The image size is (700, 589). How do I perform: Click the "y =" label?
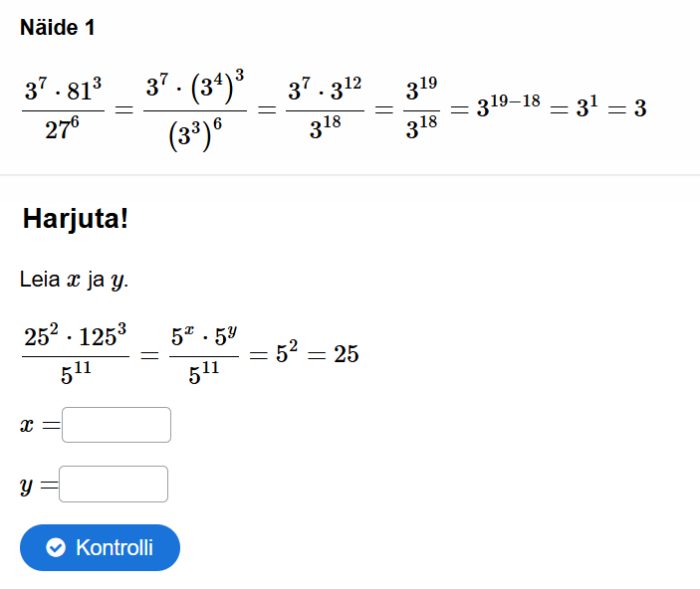tap(37, 486)
